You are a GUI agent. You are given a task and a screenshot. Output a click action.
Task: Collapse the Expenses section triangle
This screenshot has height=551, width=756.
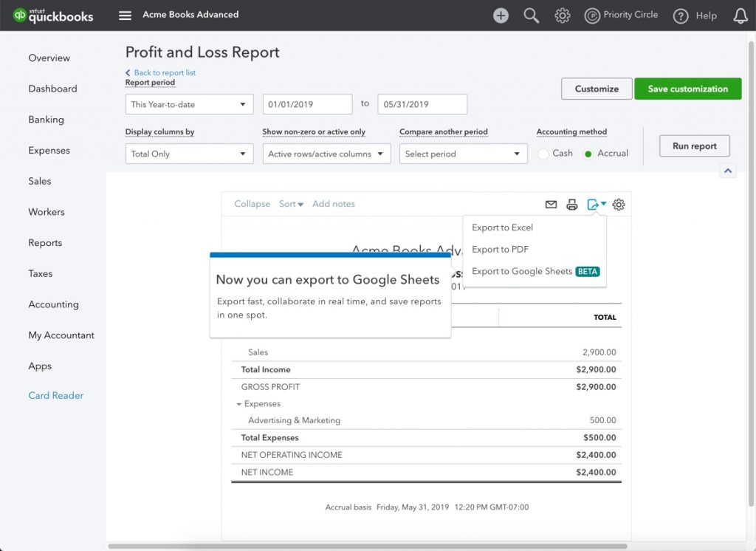(238, 404)
